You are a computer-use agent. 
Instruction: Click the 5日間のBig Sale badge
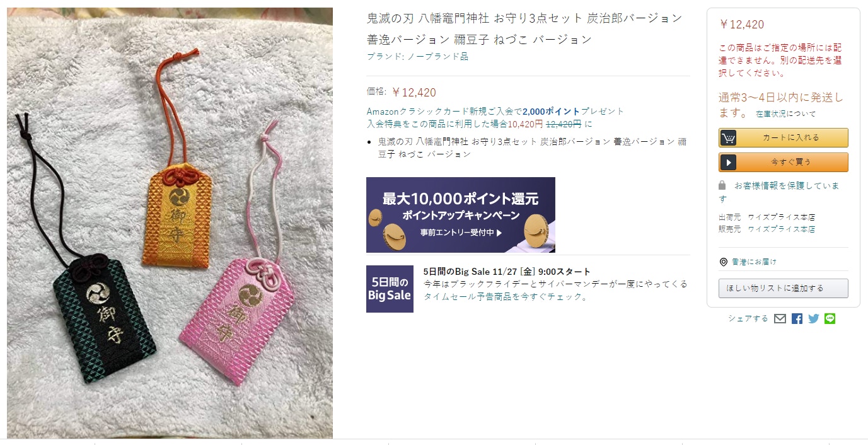coord(390,289)
